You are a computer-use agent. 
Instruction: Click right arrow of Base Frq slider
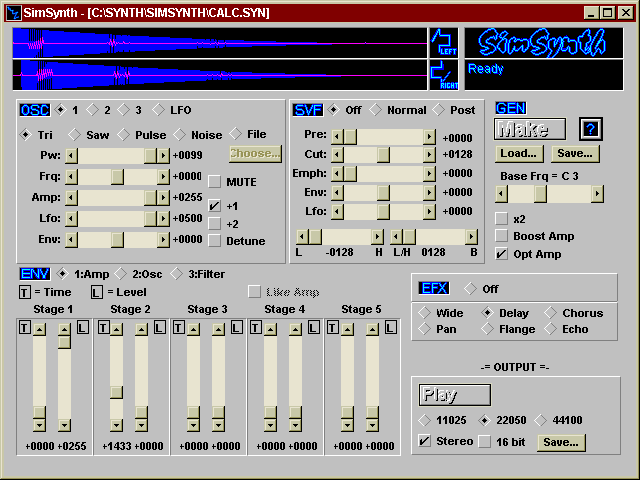tap(598, 194)
